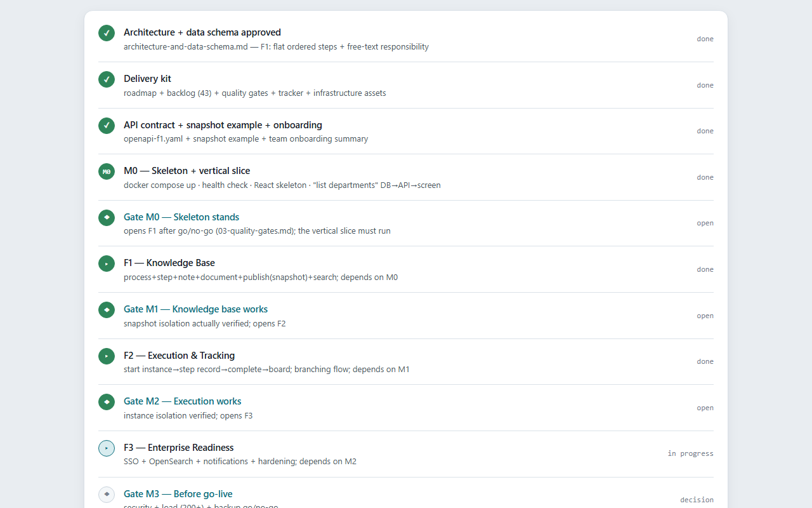The image size is (812, 508).
Task: Click the start instance→step record description line
Action: (266, 370)
